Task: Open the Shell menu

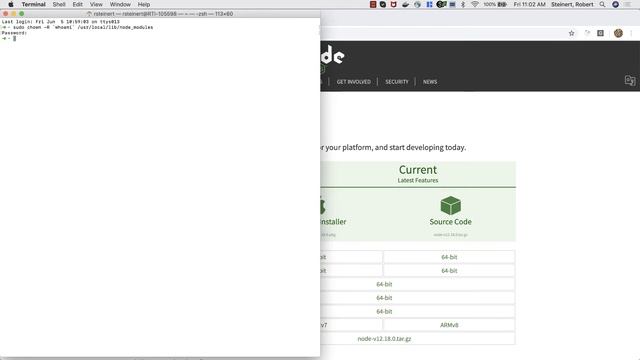Action: pos(59,4)
